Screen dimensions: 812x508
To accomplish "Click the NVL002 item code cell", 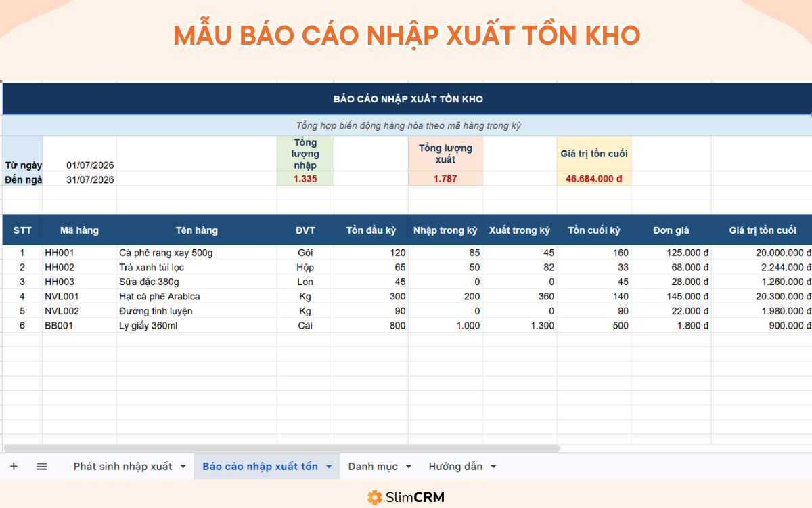I will [x=79, y=311].
